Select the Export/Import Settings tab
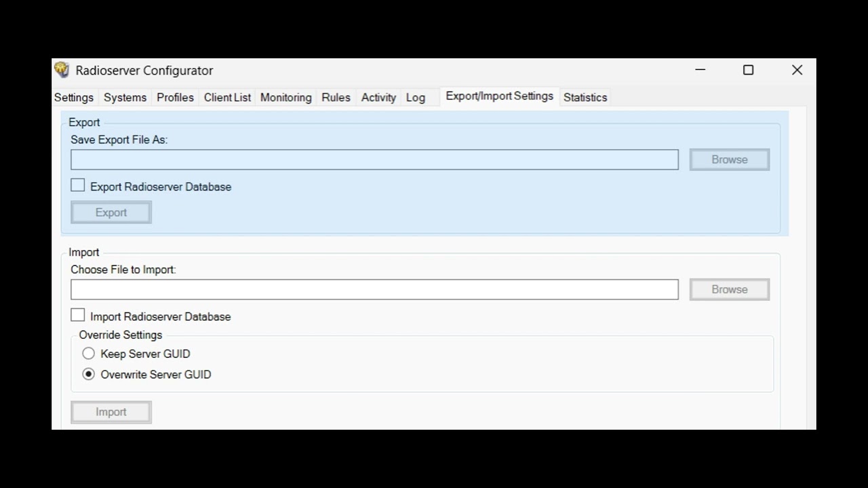The image size is (868, 488). pos(499,96)
